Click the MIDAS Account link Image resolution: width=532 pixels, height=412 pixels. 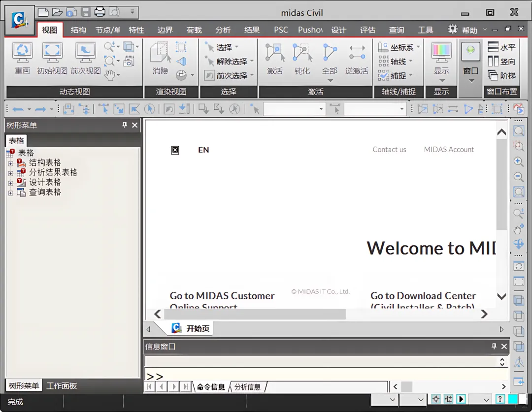coord(449,150)
